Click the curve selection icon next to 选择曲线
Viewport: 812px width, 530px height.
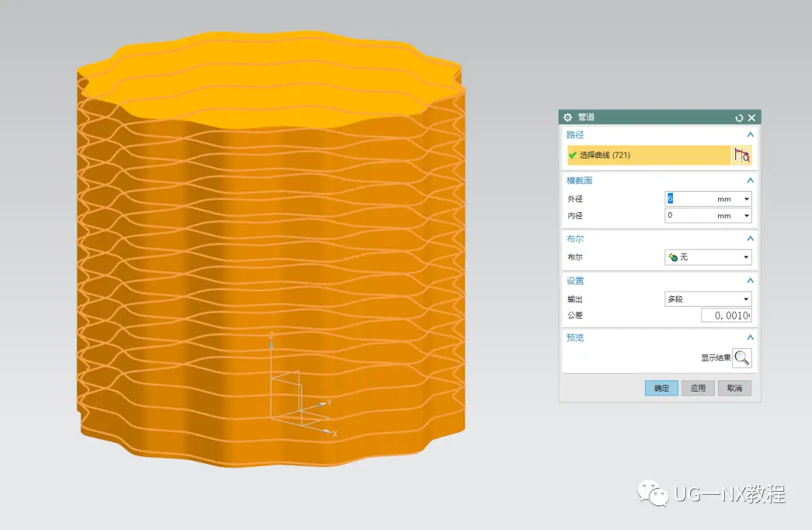[742, 155]
